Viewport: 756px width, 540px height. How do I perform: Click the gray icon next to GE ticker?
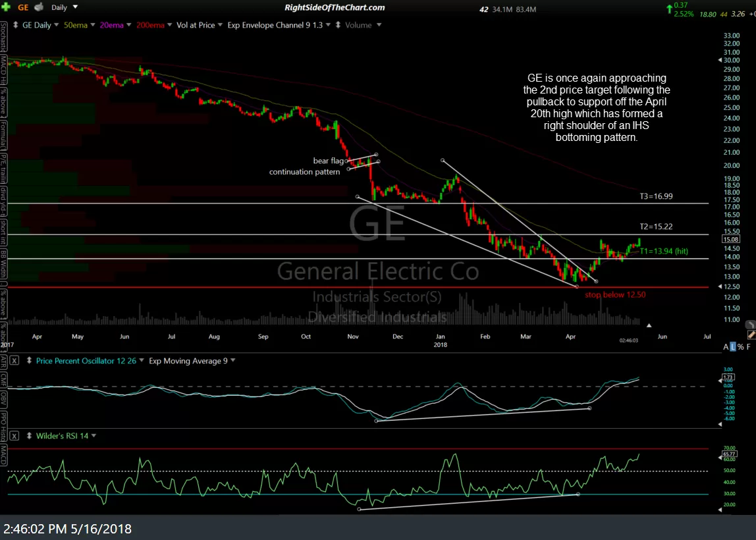pyautogui.click(x=39, y=7)
